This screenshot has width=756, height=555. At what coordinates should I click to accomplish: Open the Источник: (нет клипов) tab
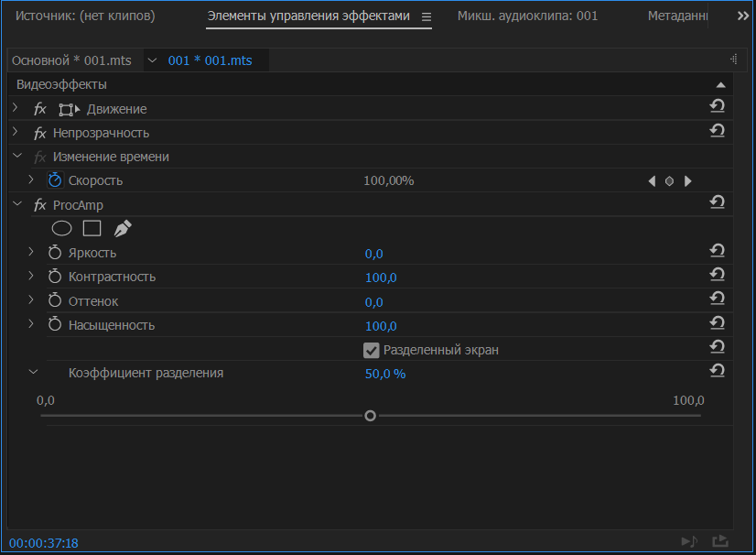(85, 16)
